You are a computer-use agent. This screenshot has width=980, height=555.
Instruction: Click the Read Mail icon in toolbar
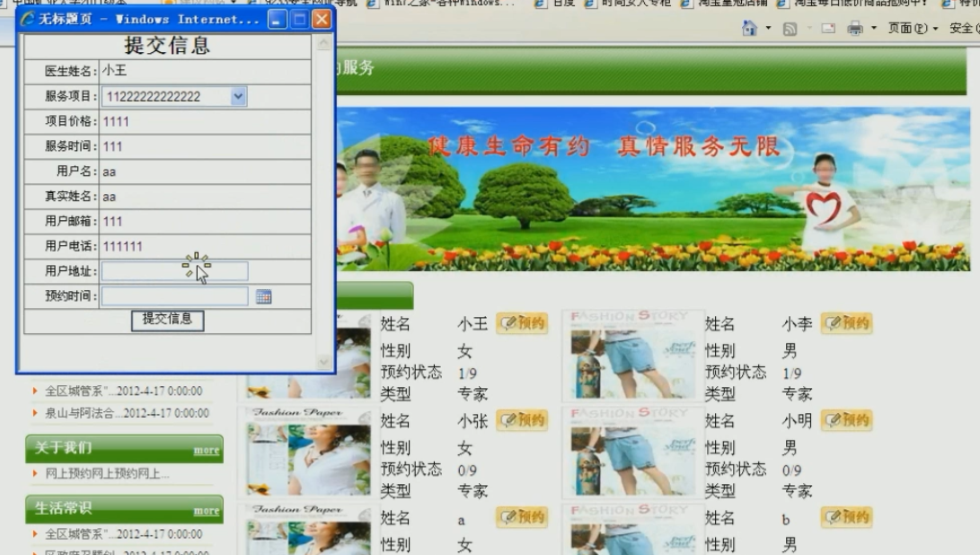coord(828,28)
